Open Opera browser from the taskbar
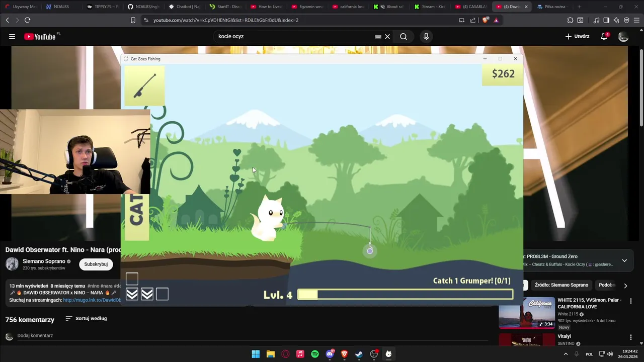644x362 pixels. [x=285, y=354]
